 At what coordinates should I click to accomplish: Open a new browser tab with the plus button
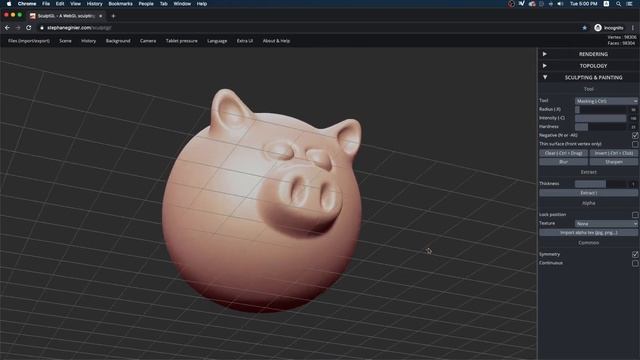click(113, 16)
